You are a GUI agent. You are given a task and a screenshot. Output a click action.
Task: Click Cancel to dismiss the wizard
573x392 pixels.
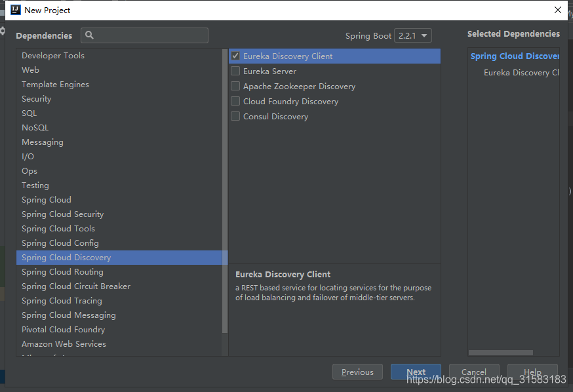pos(474,372)
